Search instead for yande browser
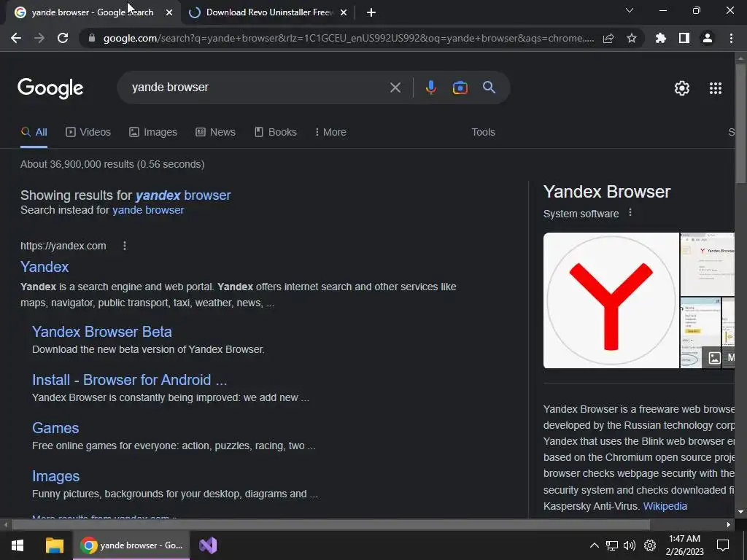This screenshot has height=560, width=747. (148, 210)
